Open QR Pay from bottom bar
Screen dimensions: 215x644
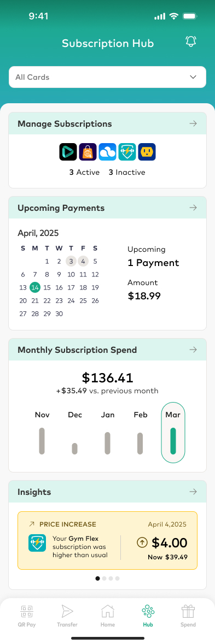[27, 616]
